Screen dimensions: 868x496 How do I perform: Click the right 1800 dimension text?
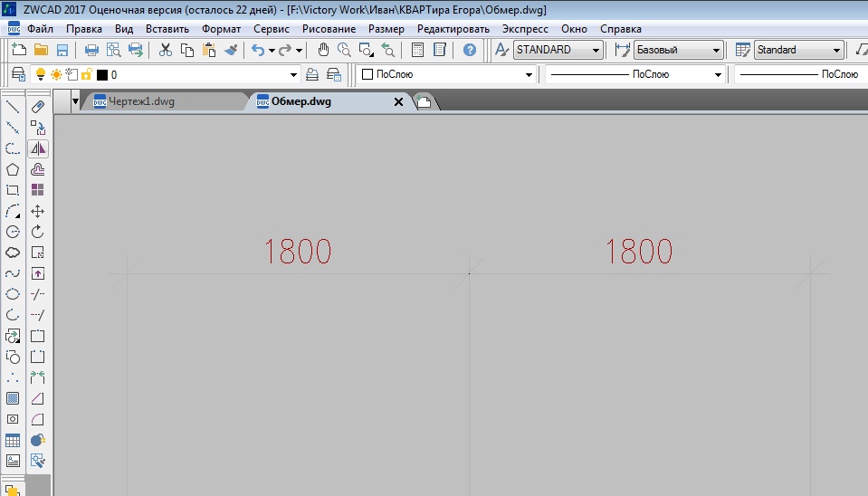pos(639,252)
